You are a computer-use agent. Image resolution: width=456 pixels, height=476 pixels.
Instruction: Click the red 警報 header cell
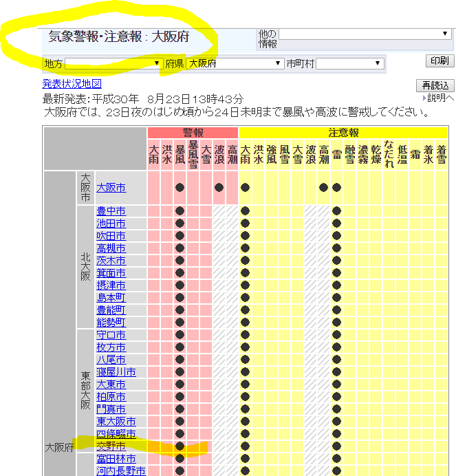[x=193, y=133]
